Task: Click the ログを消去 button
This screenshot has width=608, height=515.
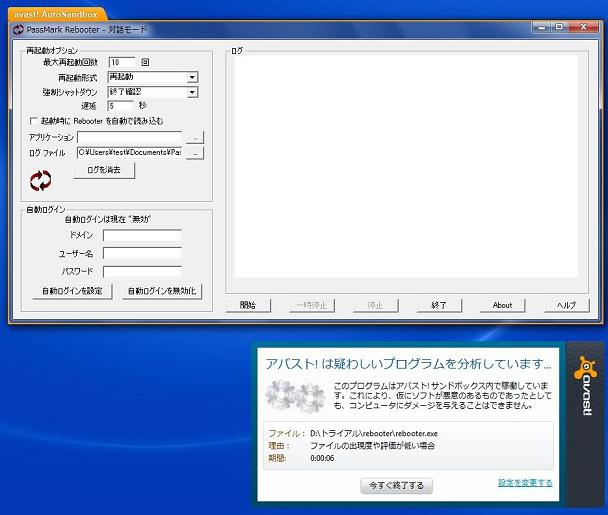Action: [x=104, y=170]
